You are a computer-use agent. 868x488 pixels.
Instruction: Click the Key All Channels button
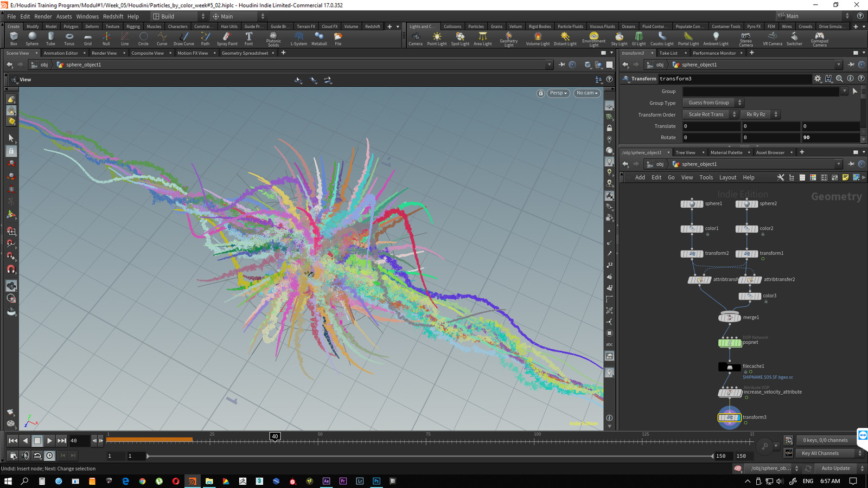(820, 453)
